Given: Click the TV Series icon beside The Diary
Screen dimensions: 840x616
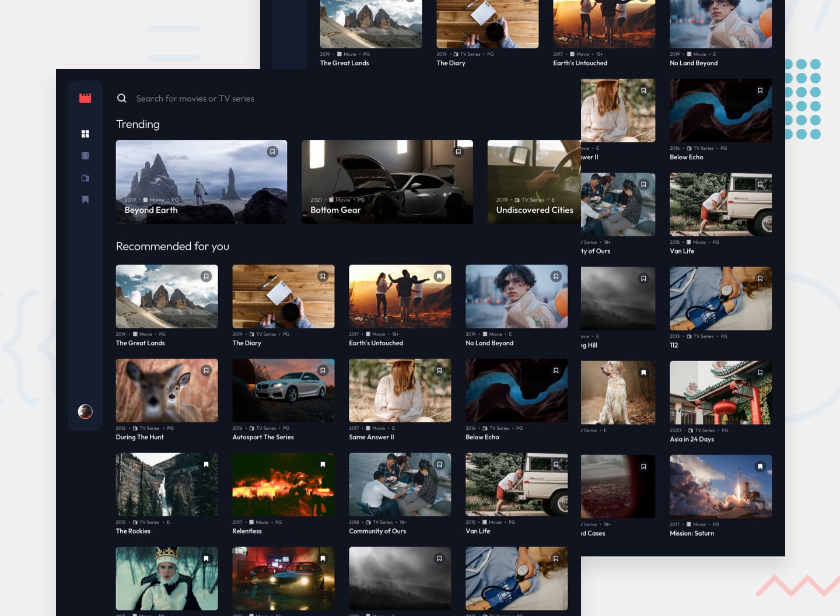Looking at the screenshot, I should [251, 334].
